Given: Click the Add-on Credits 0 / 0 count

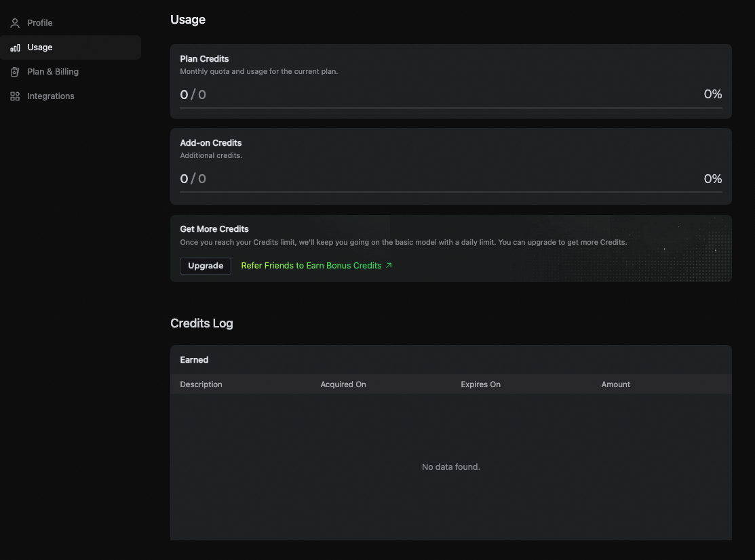Looking at the screenshot, I should point(193,179).
